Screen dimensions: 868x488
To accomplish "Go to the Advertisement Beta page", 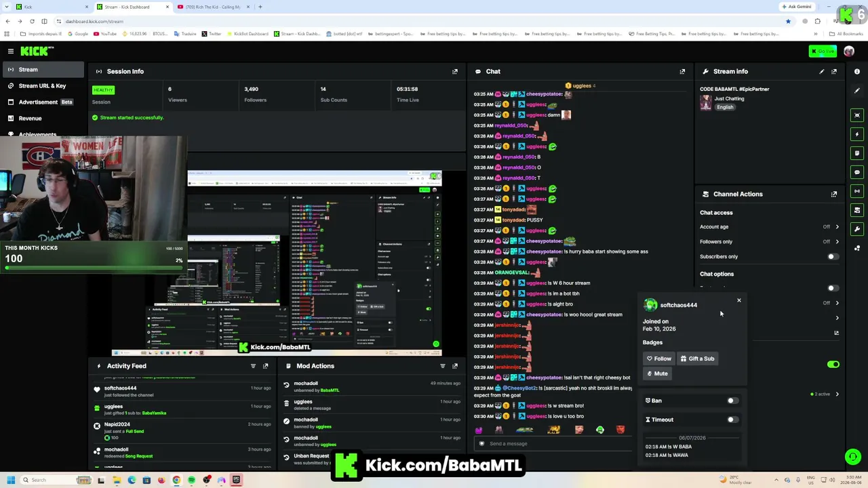I will point(42,102).
